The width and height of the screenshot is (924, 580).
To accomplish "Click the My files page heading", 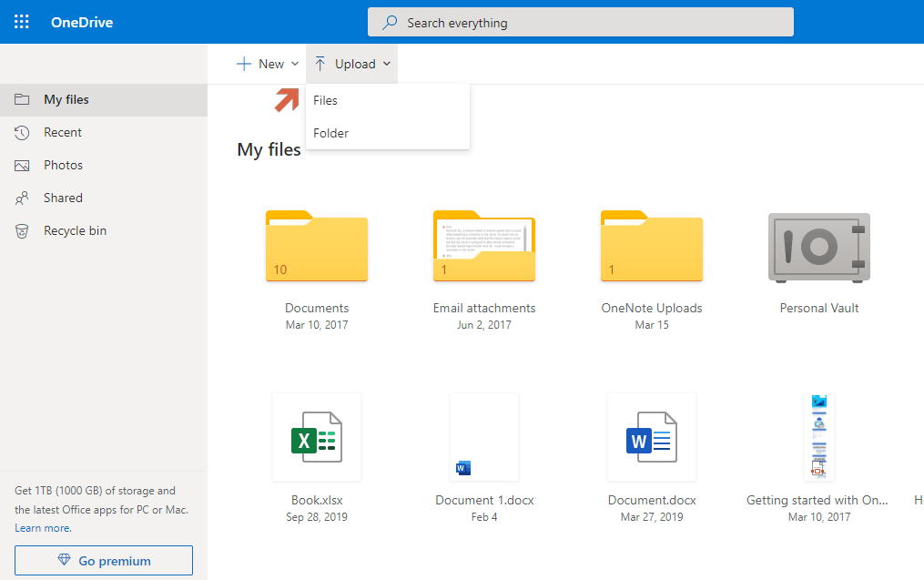I will click(x=269, y=149).
